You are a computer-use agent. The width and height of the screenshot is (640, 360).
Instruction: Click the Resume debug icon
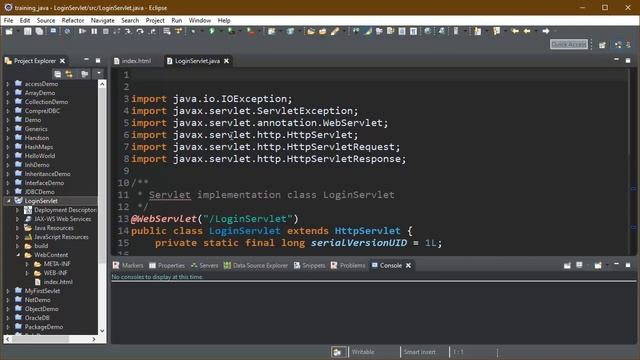point(82,31)
